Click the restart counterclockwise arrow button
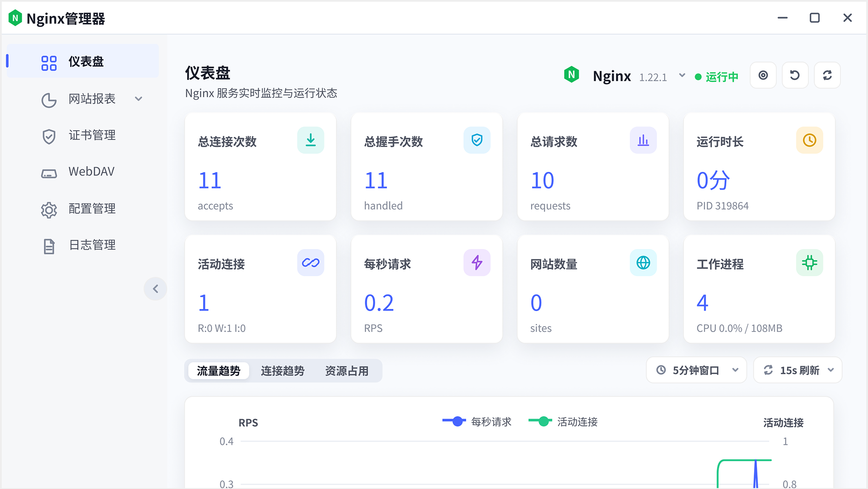This screenshot has height=489, width=868. (795, 75)
